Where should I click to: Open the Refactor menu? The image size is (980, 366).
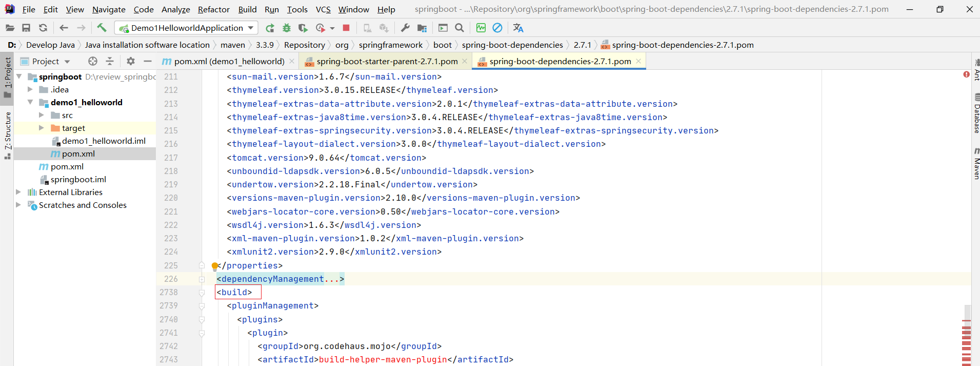coord(213,9)
